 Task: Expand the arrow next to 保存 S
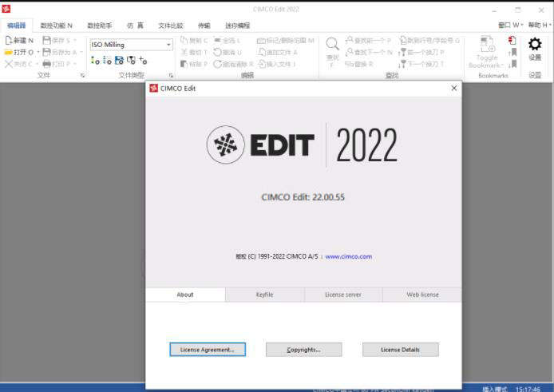point(75,40)
